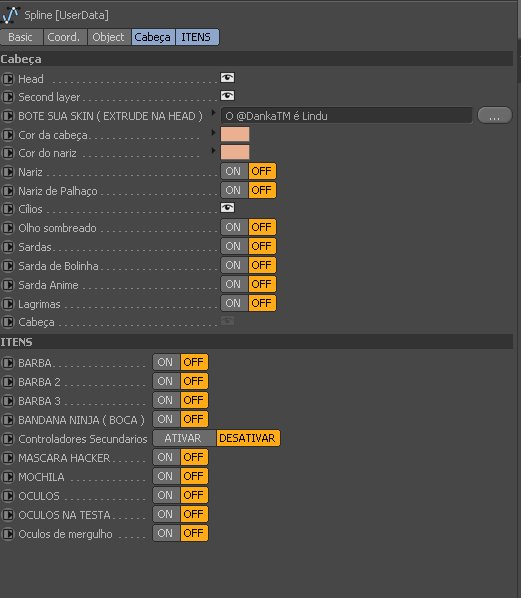
Task: Click keyframe icon beside Nariz de Palhaço
Action: [8, 191]
